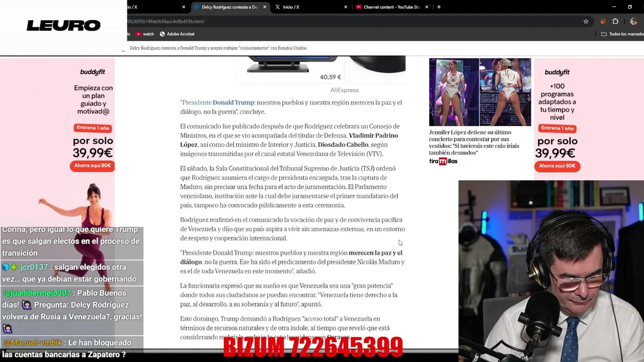Open the Chrome profile avatar
This screenshot has height=362, width=644.
tap(633, 22)
